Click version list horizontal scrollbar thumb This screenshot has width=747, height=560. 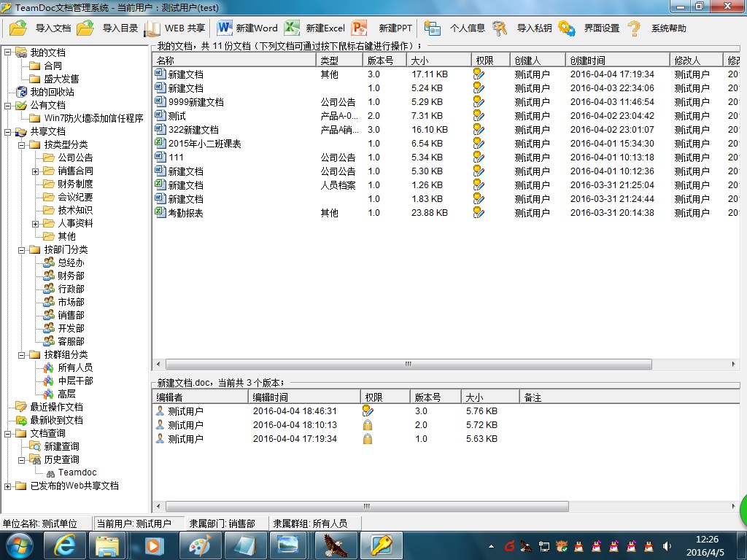pos(367,506)
